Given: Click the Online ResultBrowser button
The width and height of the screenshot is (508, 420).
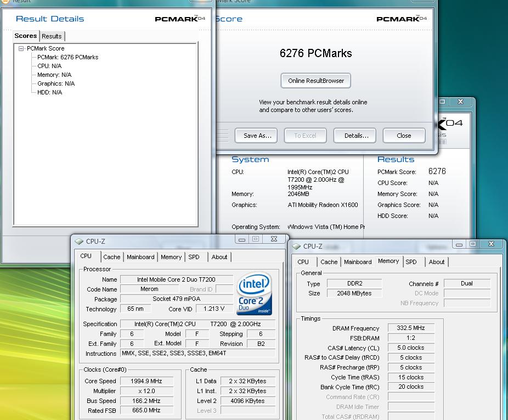Looking at the screenshot, I should pyautogui.click(x=316, y=81).
